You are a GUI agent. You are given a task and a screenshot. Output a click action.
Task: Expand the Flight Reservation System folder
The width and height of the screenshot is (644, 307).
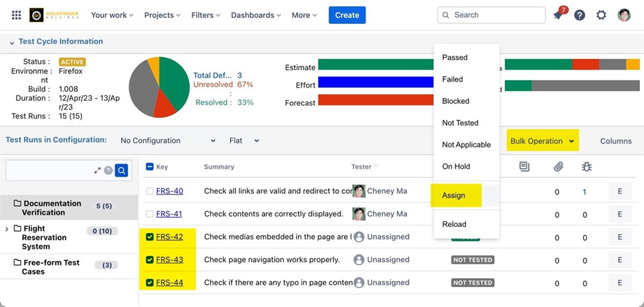click(8, 229)
